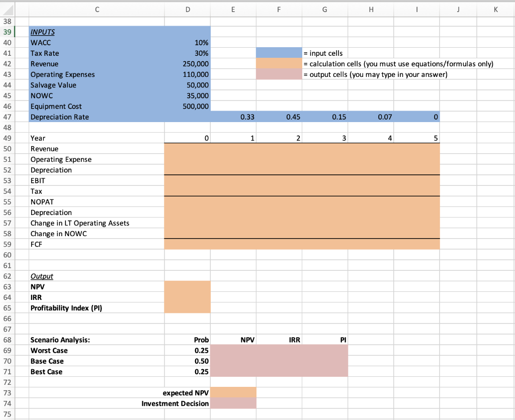Click the INPUTS heading cell
515x420 pixels.
(x=97, y=32)
